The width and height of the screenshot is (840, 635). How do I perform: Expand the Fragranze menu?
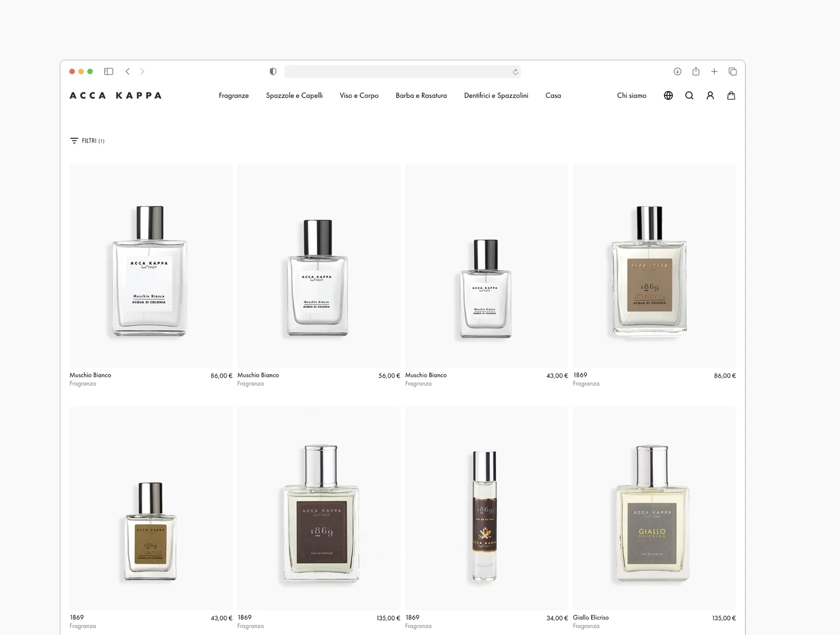point(234,95)
